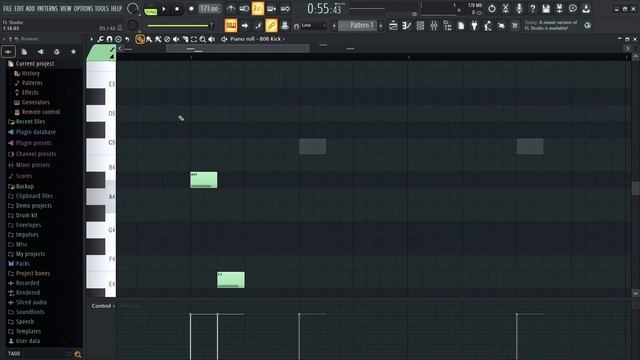Go to the next pattern arrow

coord(381,26)
